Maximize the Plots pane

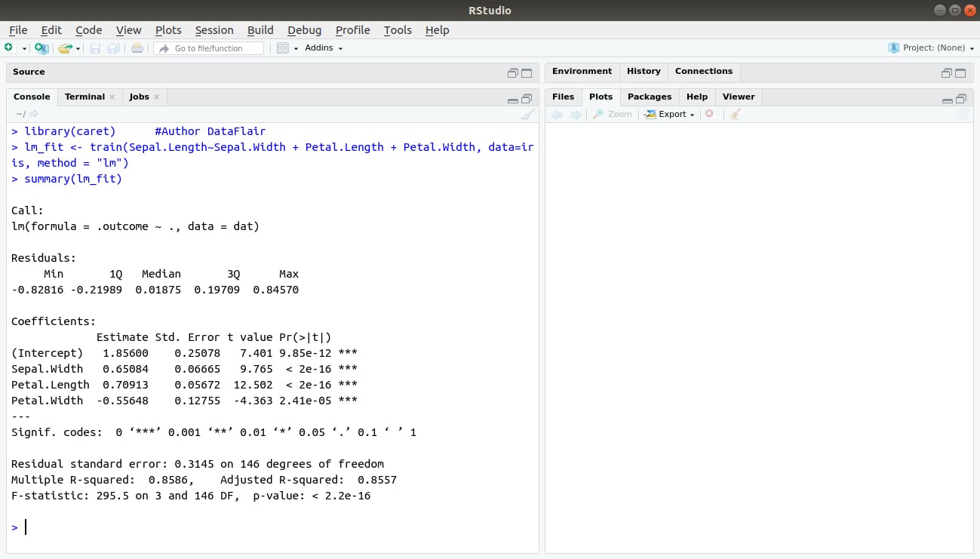pyautogui.click(x=960, y=99)
